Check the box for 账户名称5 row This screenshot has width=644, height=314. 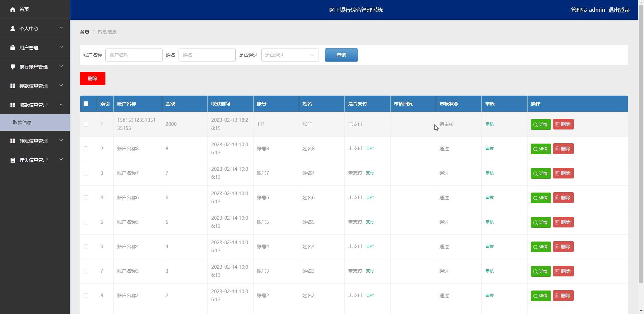[x=86, y=222]
